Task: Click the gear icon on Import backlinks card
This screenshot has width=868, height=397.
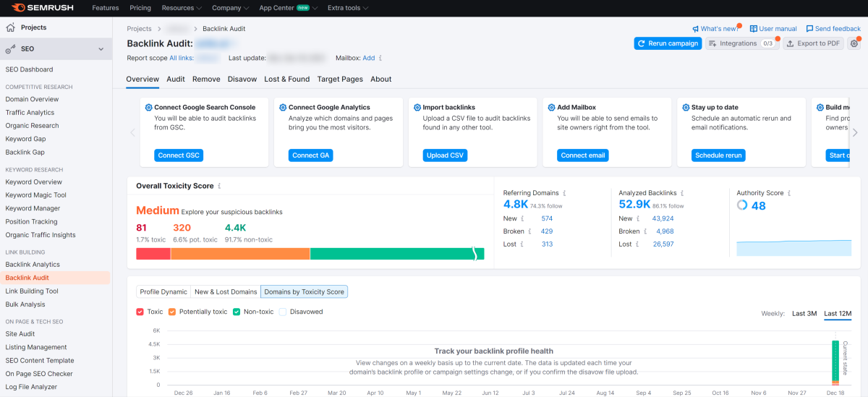Action: tap(417, 107)
